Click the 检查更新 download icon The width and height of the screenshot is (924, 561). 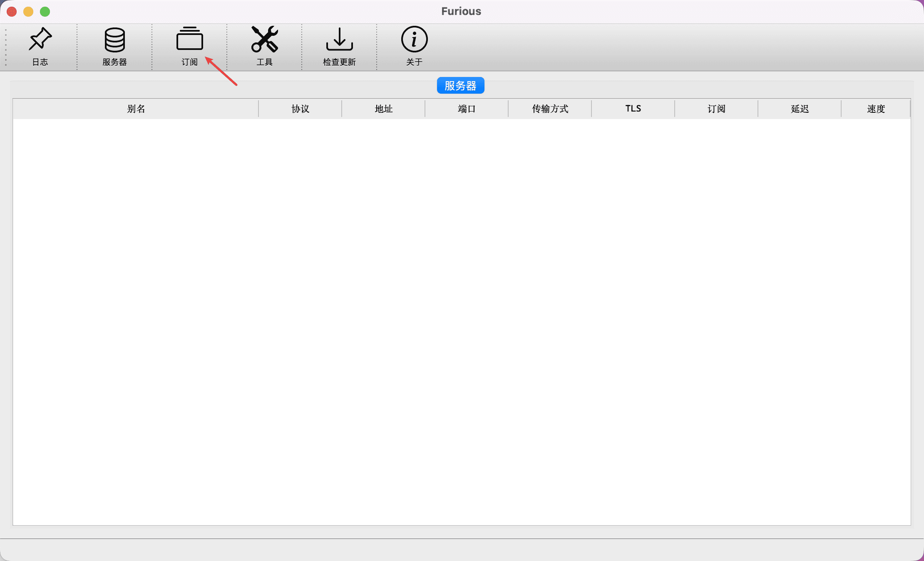click(339, 46)
